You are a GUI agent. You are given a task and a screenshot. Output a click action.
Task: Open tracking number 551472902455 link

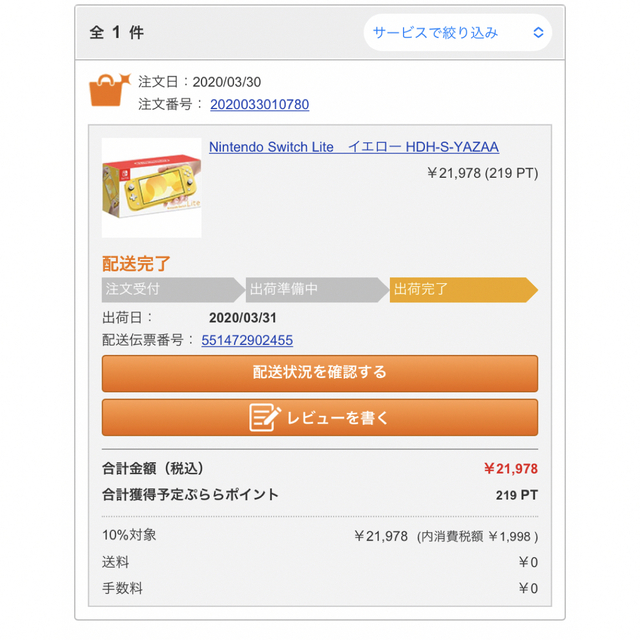[x=247, y=340]
